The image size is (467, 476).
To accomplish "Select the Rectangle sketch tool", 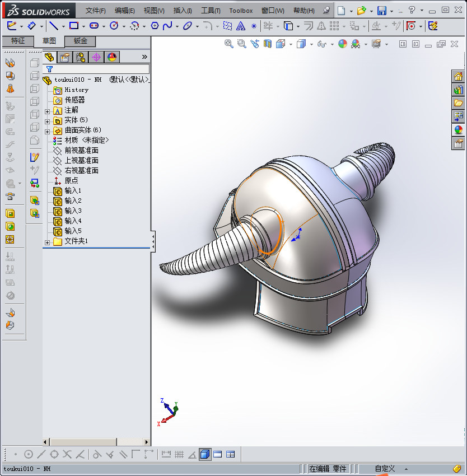I will (73, 25).
